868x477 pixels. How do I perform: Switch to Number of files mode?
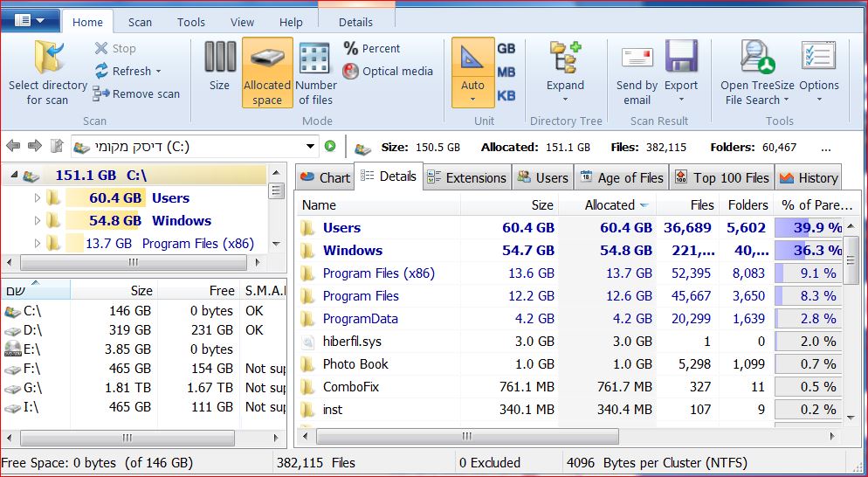pos(316,73)
